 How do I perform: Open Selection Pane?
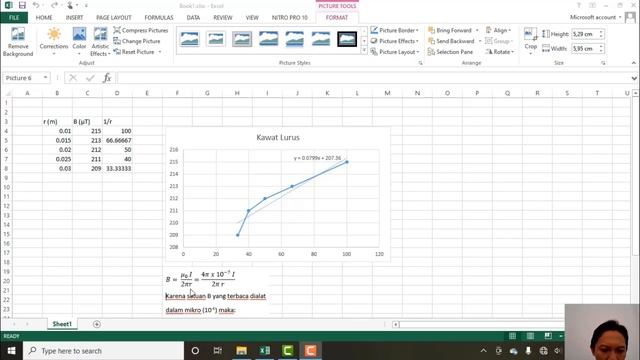[x=450, y=52]
